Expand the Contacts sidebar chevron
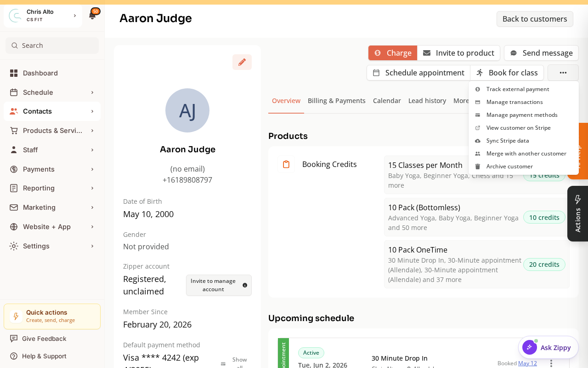Screen dimensions: 588x368 click(92, 111)
